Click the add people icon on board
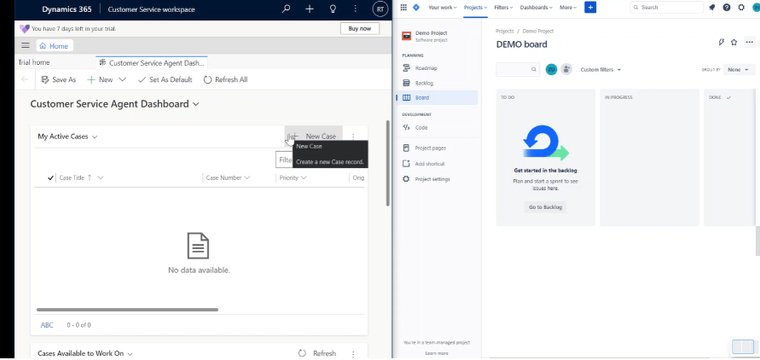The height and width of the screenshot is (360, 760). (566, 69)
